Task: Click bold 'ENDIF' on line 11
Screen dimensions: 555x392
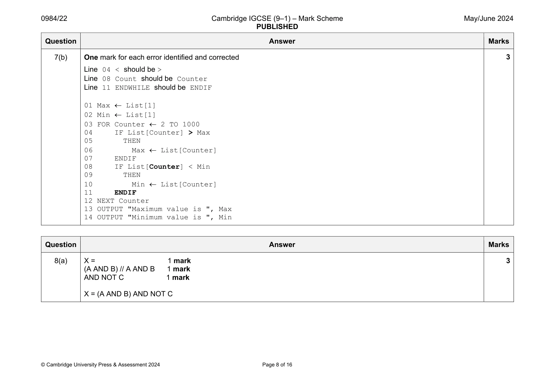Action: [125, 193]
